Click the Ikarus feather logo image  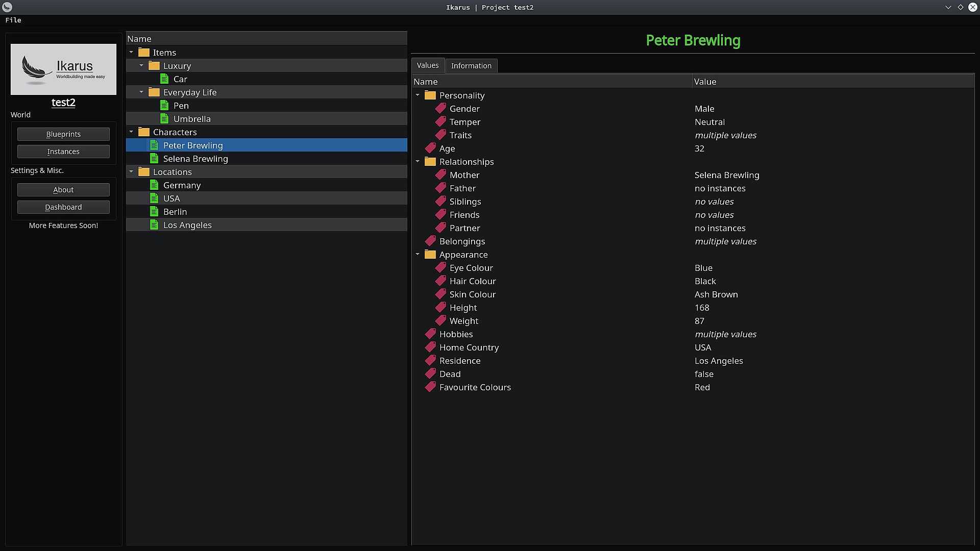(x=63, y=69)
